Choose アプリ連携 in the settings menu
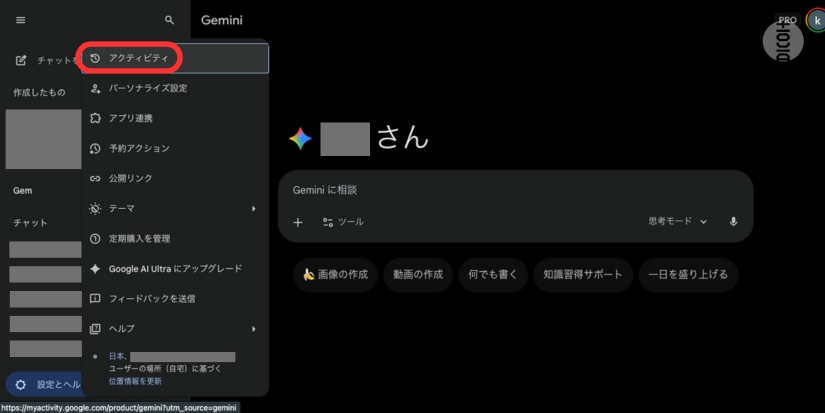Viewport: 825px width, 413px height. pos(130,119)
